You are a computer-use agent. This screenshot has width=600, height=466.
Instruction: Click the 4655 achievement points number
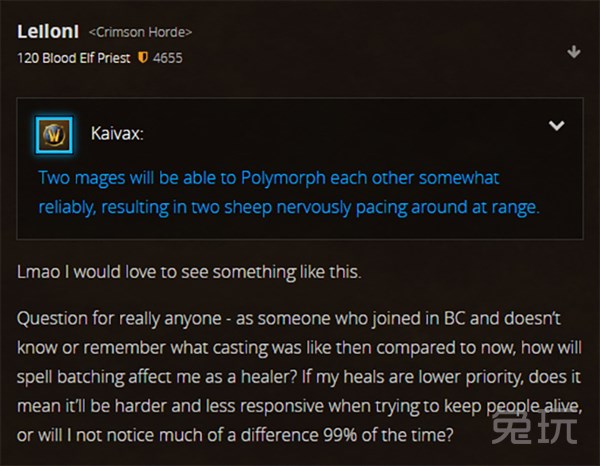168,58
